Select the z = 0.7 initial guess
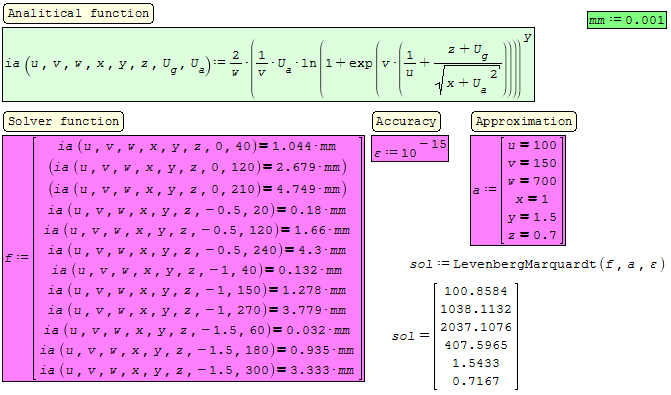The width and height of the screenshot is (671, 395). coord(532,235)
